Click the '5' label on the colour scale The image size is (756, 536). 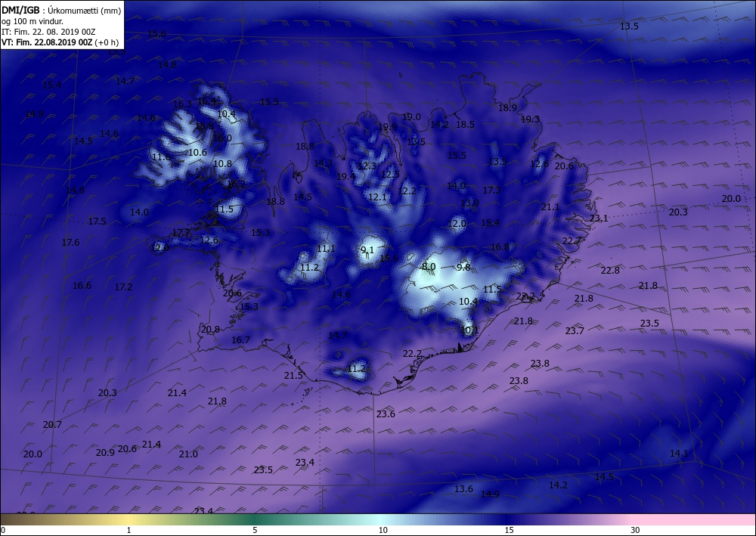coord(255,530)
